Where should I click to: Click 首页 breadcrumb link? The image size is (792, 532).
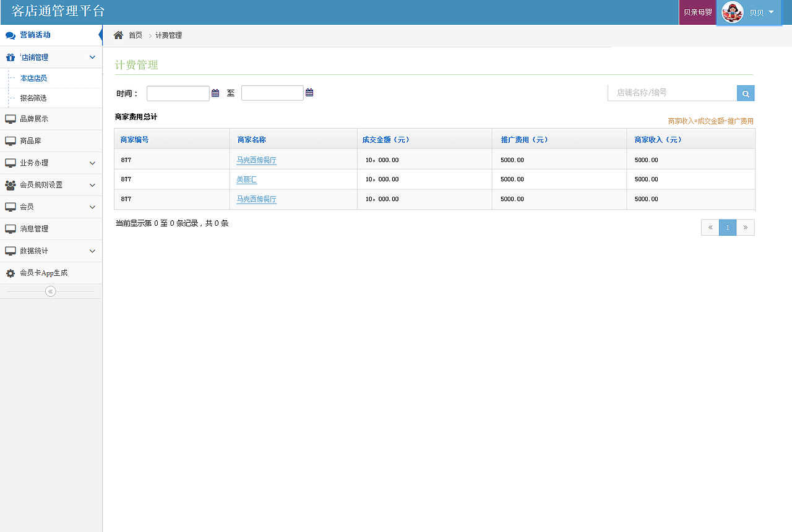(136, 35)
